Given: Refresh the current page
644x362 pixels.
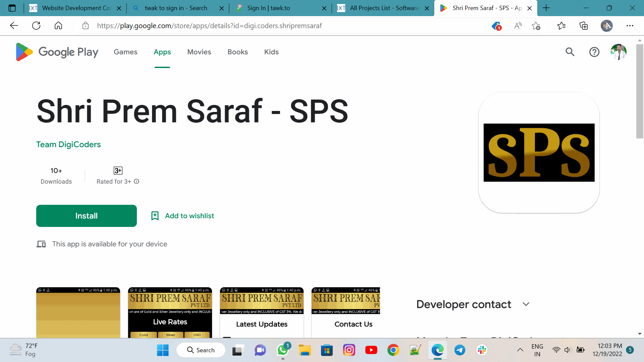Looking at the screenshot, I should click(x=36, y=26).
